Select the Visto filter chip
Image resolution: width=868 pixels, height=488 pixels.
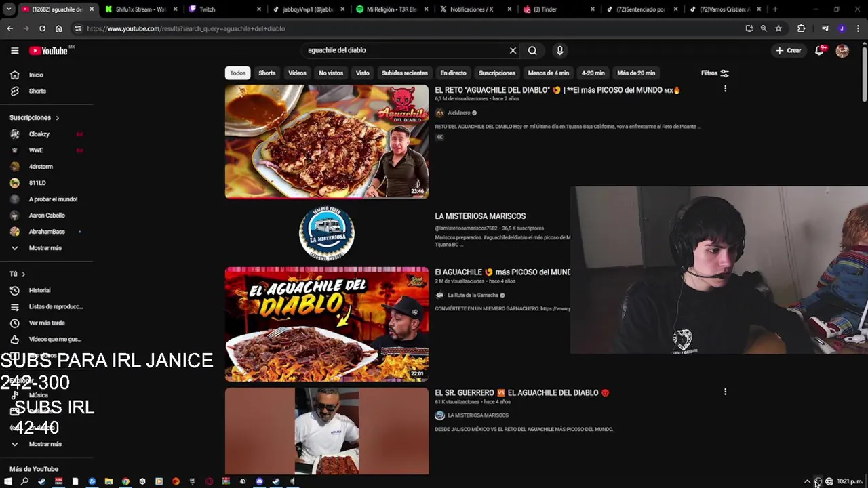point(363,73)
